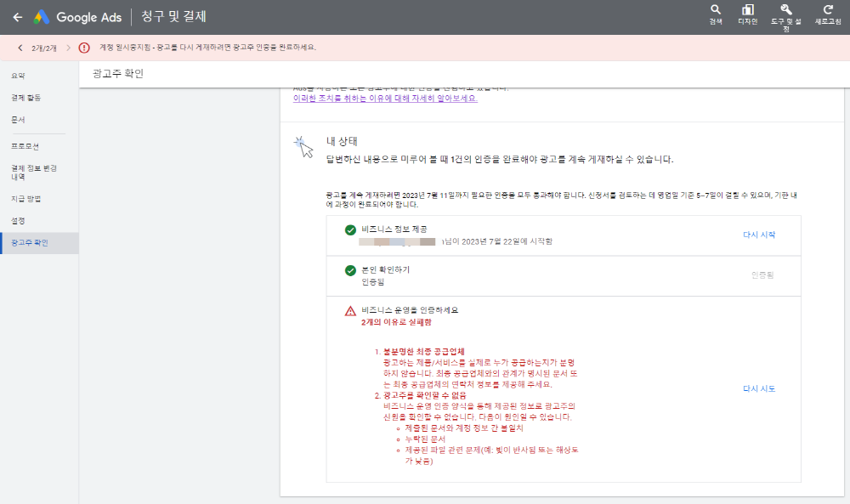Click the 2개의 이유로 실패함 text

click(396, 322)
